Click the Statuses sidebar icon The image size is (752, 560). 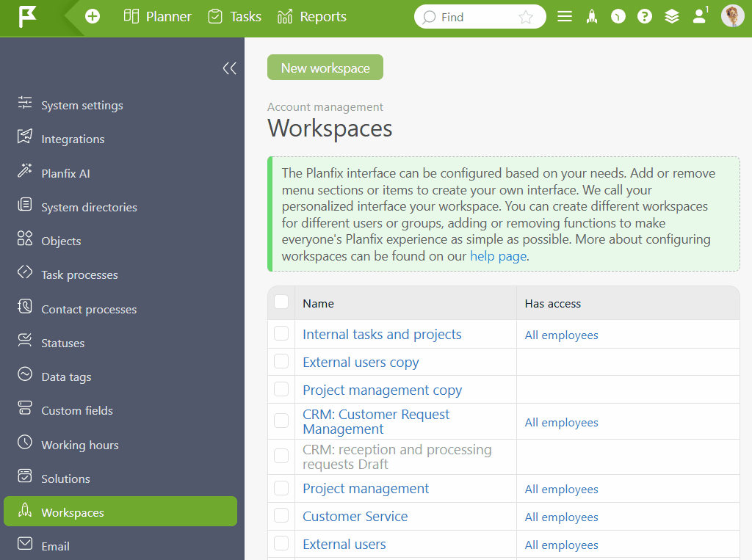pyautogui.click(x=25, y=340)
